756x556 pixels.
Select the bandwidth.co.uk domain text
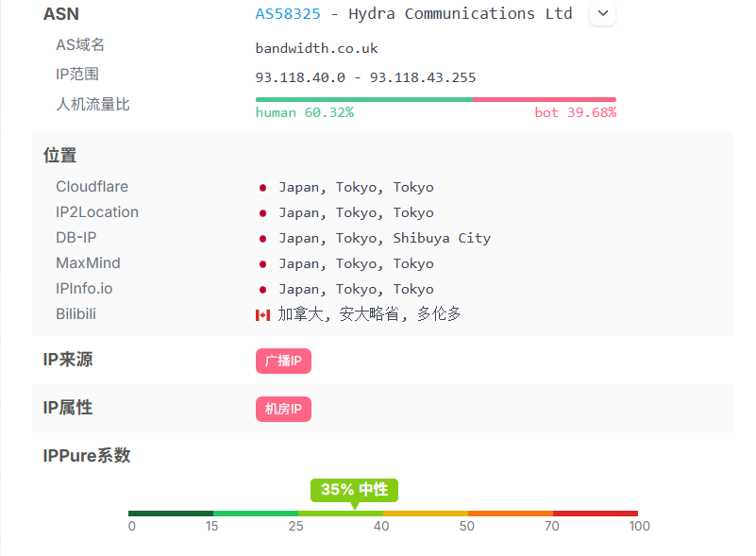point(317,48)
